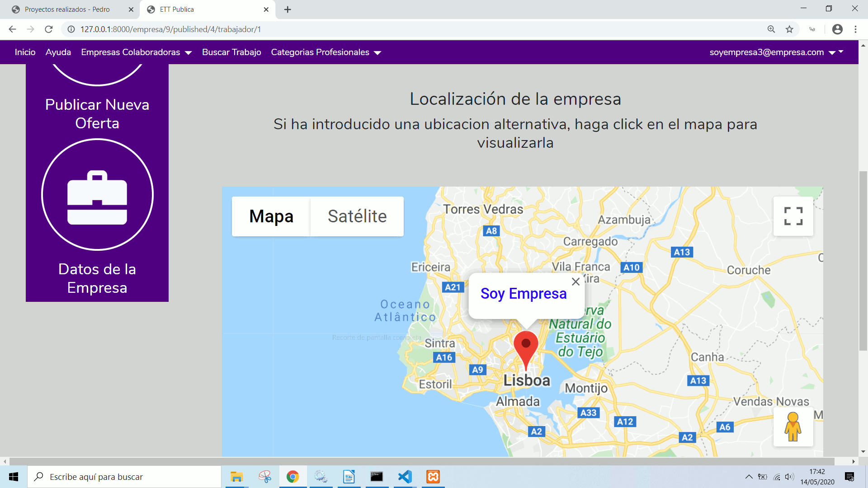Switch map to Satélite view
Screen dimensions: 868x488
tap(357, 216)
